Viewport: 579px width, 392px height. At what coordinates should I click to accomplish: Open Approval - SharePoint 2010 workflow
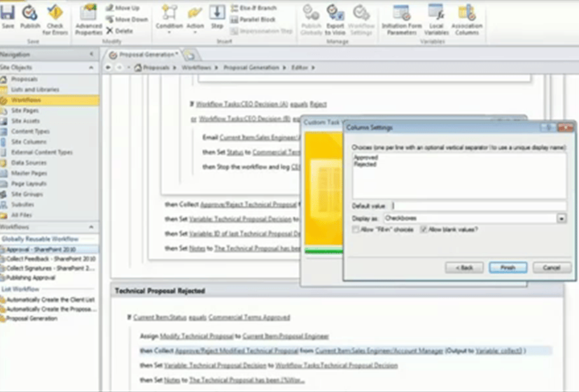[x=41, y=249]
